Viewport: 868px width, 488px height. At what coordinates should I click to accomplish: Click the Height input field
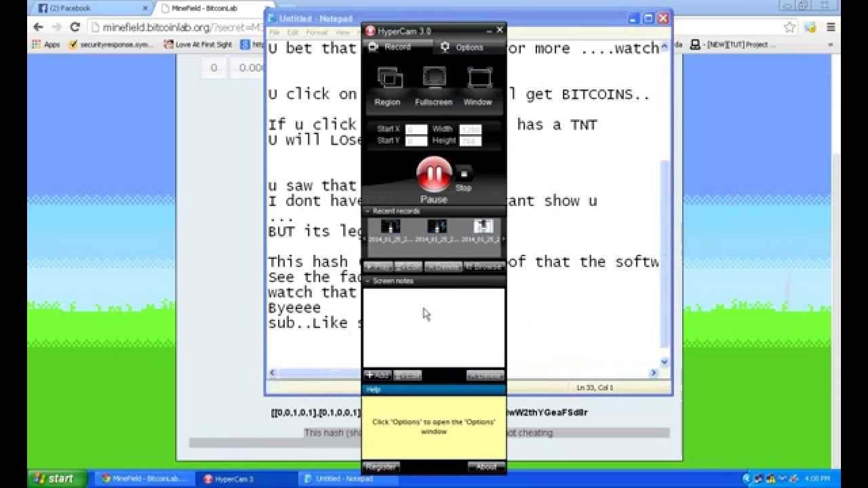pyautogui.click(x=470, y=141)
